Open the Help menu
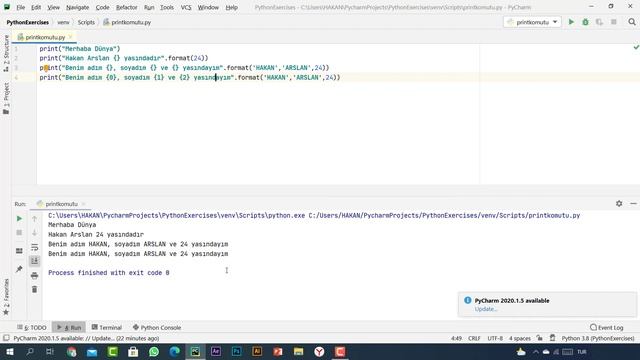Image resolution: width=640 pixels, height=360 pixels. point(231,7)
